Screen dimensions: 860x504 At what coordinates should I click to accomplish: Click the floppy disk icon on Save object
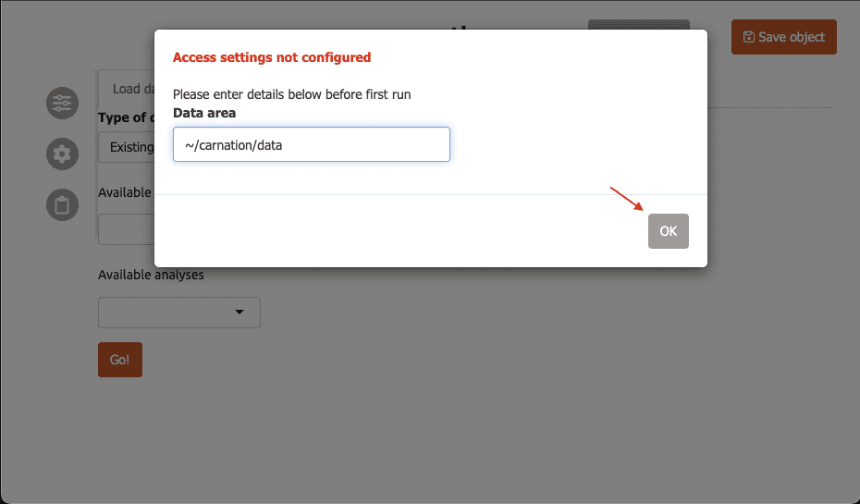point(748,37)
